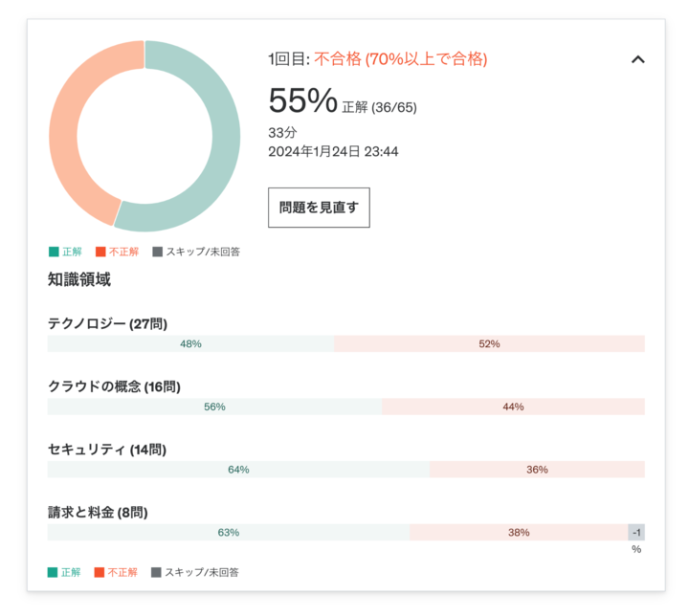Screen dimensions: 689x616
Task: Click the bottom green 正解 legend square
Action: coord(54,573)
